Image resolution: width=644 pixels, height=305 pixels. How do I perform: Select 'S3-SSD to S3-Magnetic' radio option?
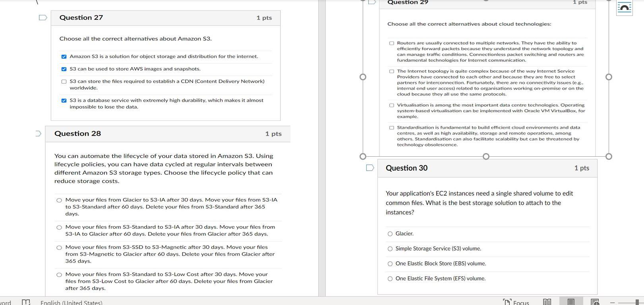tap(59, 247)
